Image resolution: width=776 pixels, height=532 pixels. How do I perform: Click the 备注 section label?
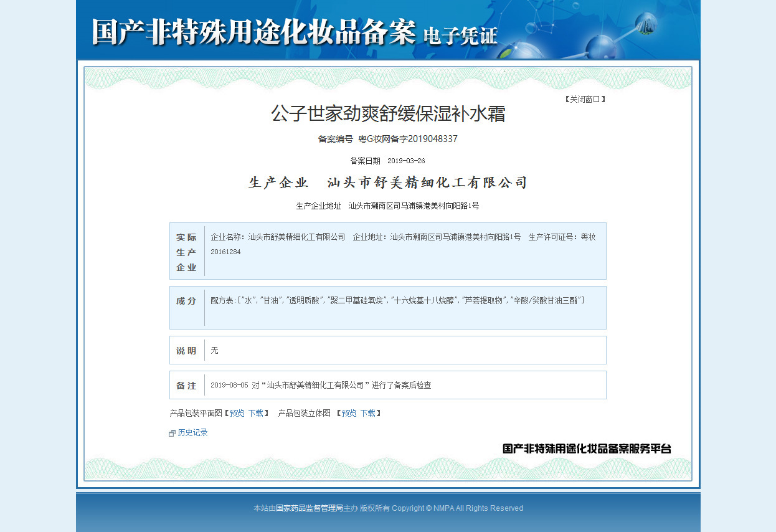pyautogui.click(x=186, y=386)
